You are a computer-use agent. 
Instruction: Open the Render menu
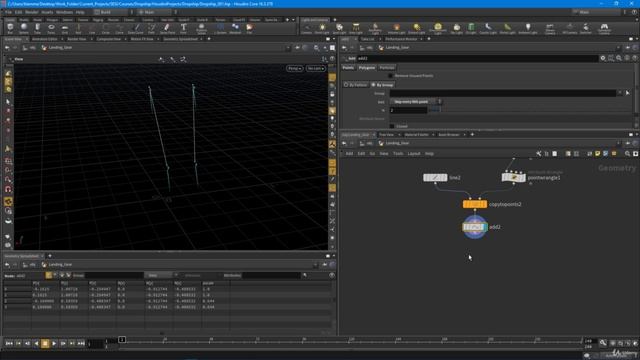point(32,12)
